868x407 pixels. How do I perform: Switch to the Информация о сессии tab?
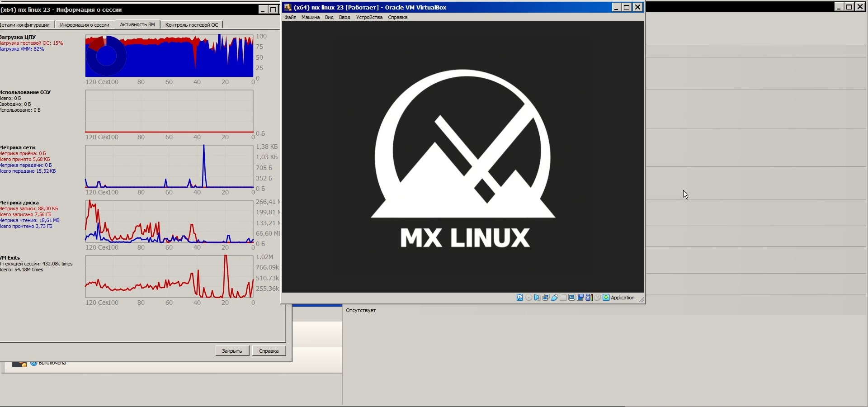[x=85, y=25]
